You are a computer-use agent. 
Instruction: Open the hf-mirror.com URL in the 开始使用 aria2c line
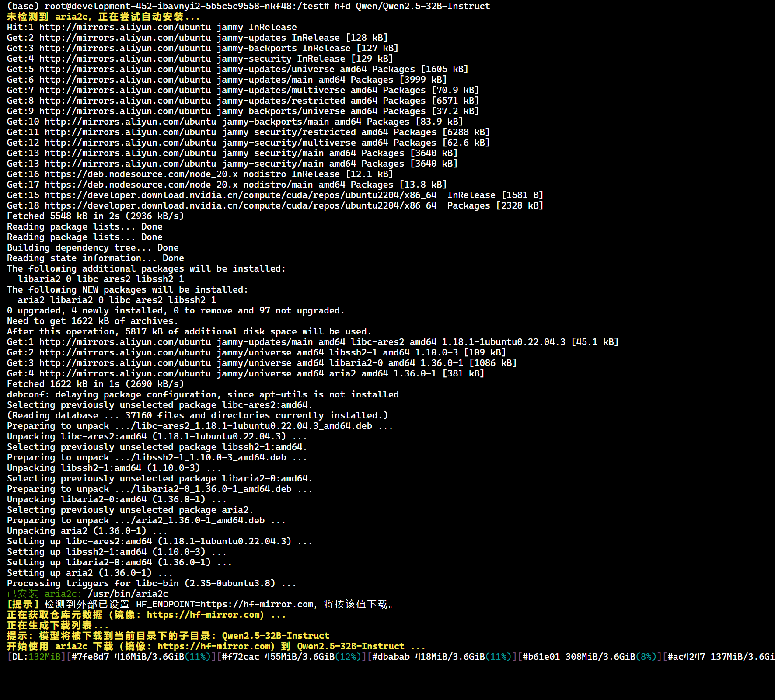click(x=216, y=646)
